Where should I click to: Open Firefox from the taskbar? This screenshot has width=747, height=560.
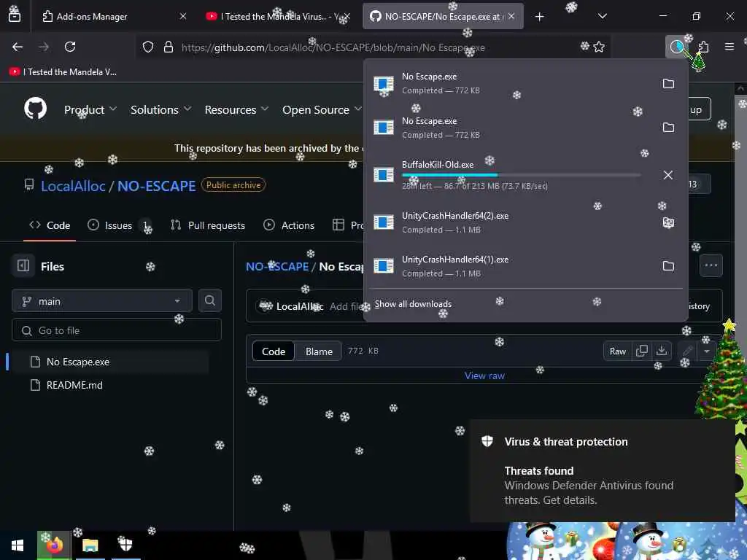pyautogui.click(x=54, y=545)
